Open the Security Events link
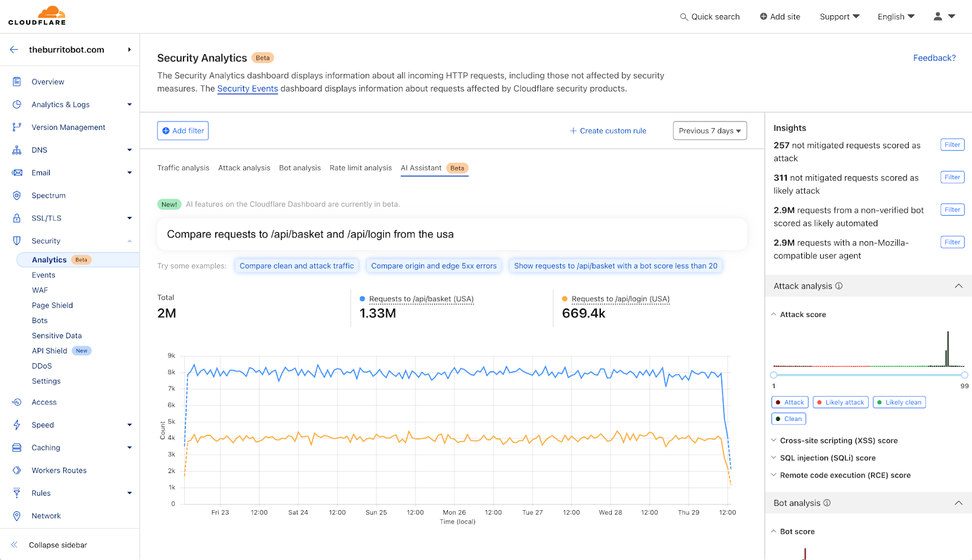This screenshot has height=560, width=972. tap(248, 89)
